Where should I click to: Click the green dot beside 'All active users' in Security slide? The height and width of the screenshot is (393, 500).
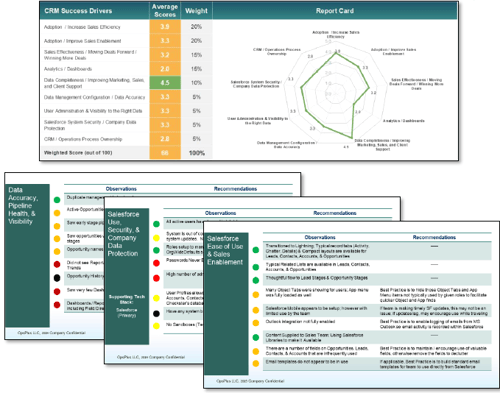click(156, 224)
